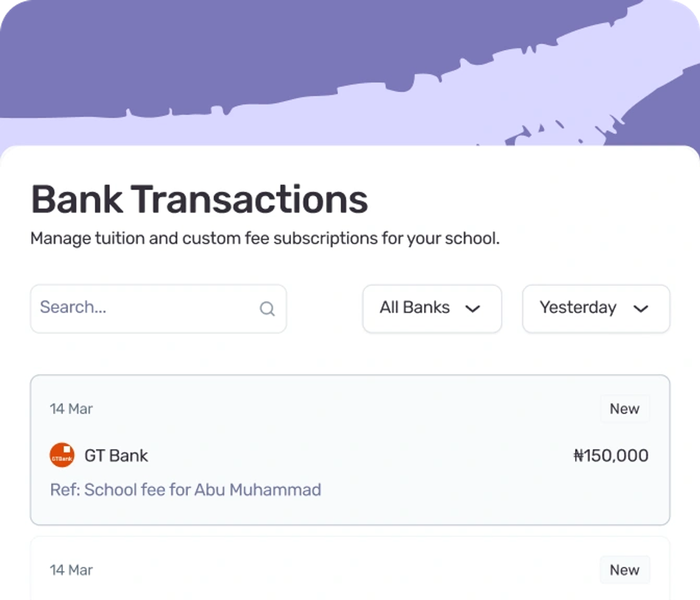The image size is (700, 600).
Task: Click the purple header banner artwork
Action: coord(350,73)
